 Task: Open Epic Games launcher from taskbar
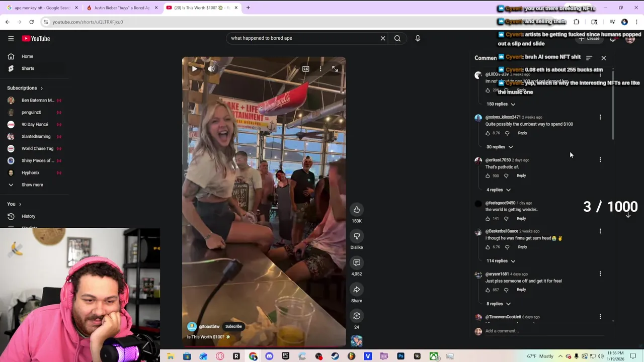[x=286, y=356]
